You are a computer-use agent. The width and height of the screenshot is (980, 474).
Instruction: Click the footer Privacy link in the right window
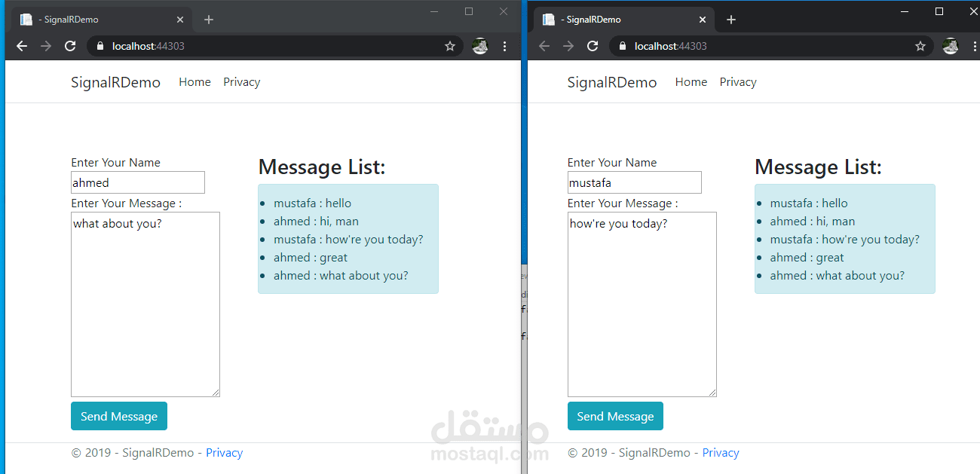[x=720, y=452]
